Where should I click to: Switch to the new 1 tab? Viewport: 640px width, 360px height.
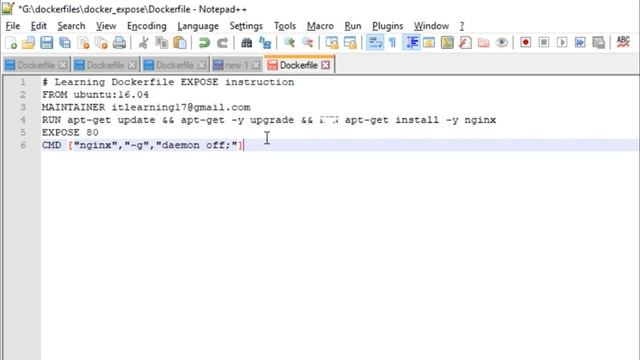(236, 65)
